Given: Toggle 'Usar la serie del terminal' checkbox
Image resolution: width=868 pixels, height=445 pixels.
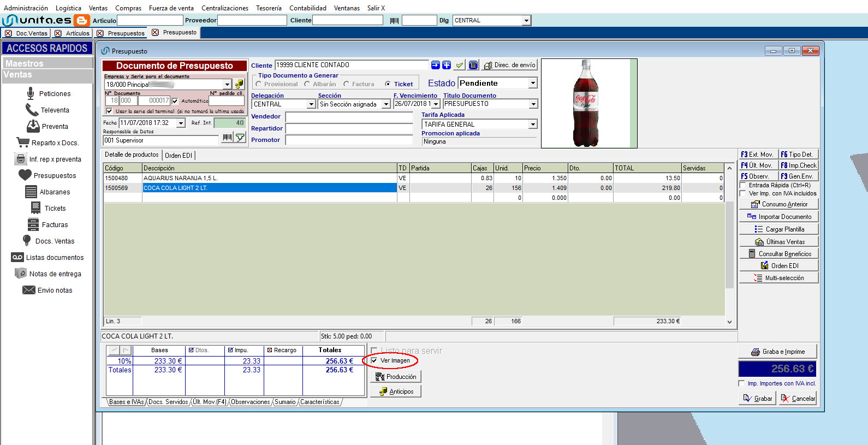Looking at the screenshot, I should [x=109, y=111].
